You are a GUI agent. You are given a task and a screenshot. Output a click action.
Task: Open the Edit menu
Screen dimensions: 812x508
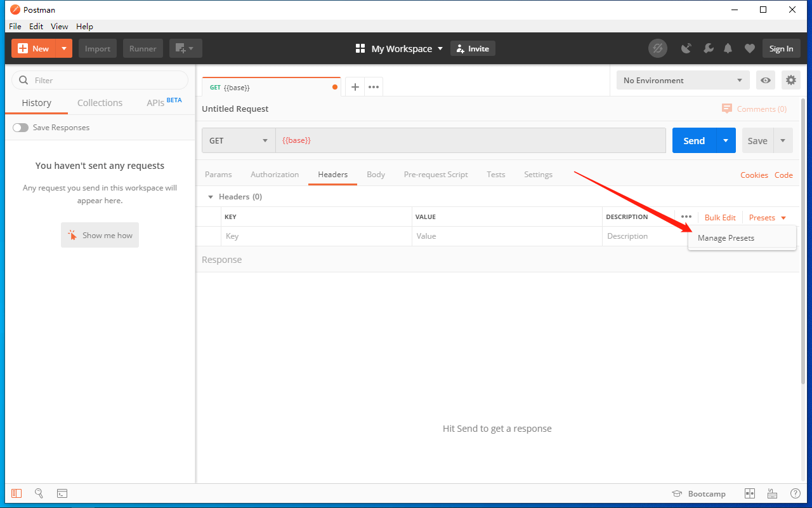pyautogui.click(x=36, y=26)
